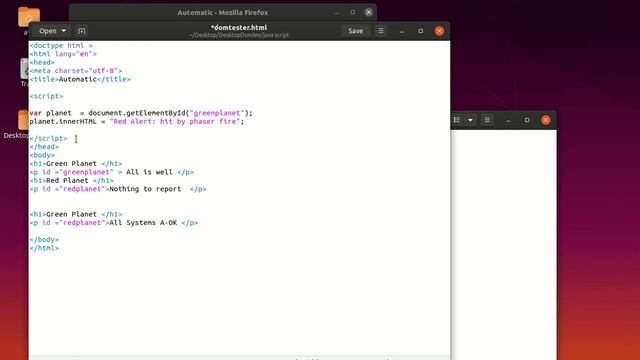Click the second 'Green Planet' h1 line
640x360 pixels.
pos(76,214)
